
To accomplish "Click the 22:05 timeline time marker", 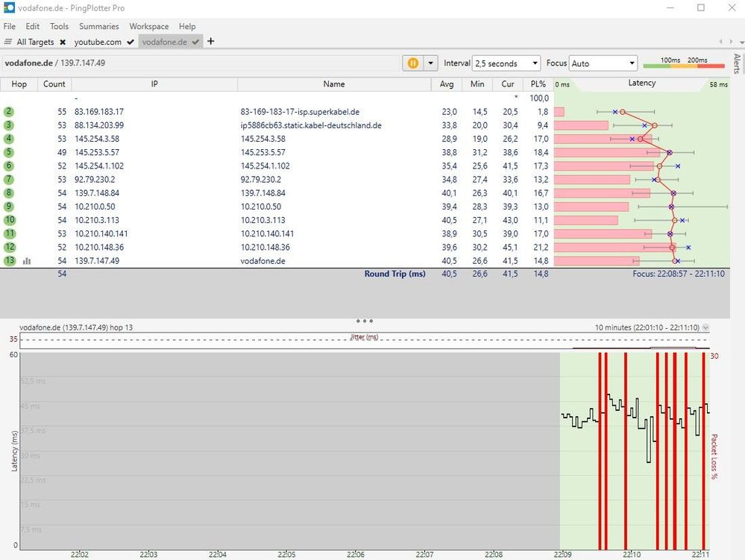I will 286,554.
